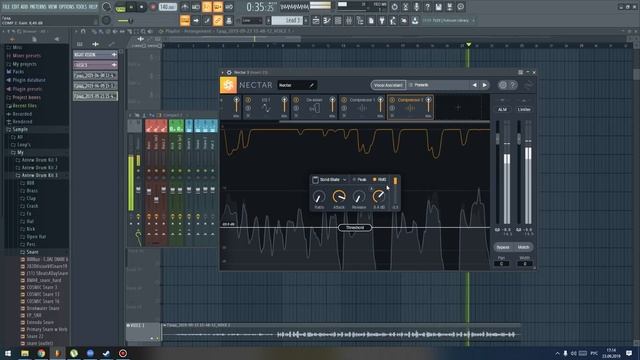The height and width of the screenshot is (360, 640).
Task: Click the save project icon in top toolbar
Action: (438, 7)
